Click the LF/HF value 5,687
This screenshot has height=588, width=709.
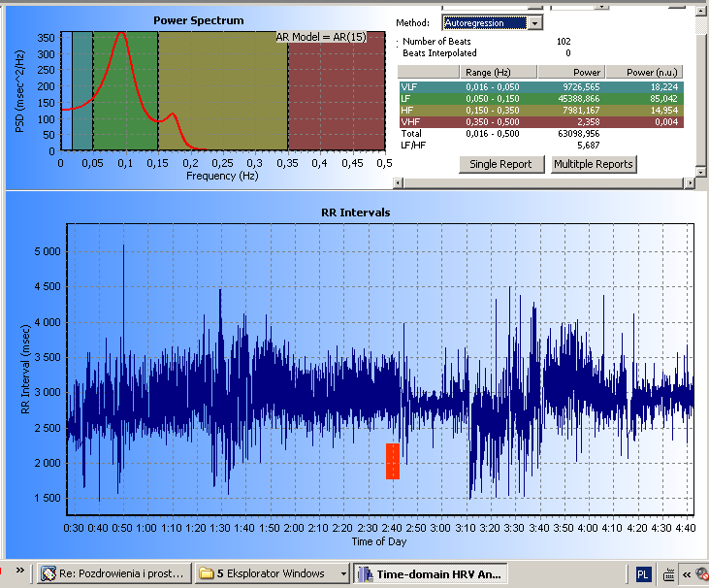click(x=589, y=146)
